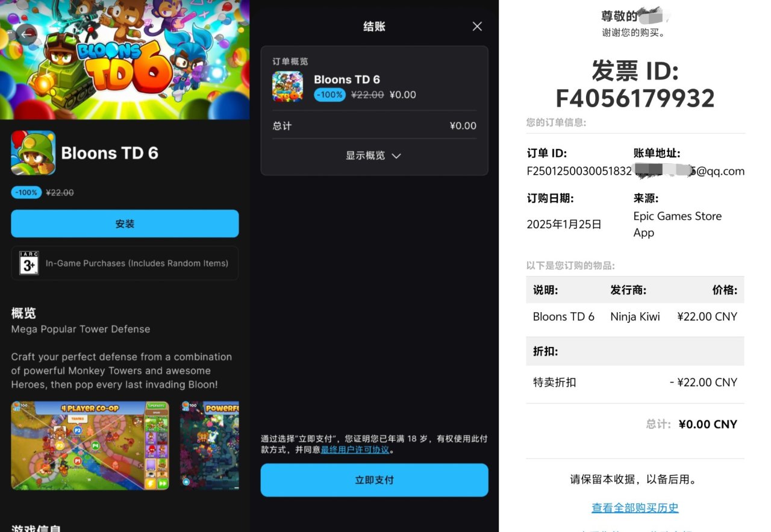
Task: Expand 显示概览 order summary
Action: [373, 155]
